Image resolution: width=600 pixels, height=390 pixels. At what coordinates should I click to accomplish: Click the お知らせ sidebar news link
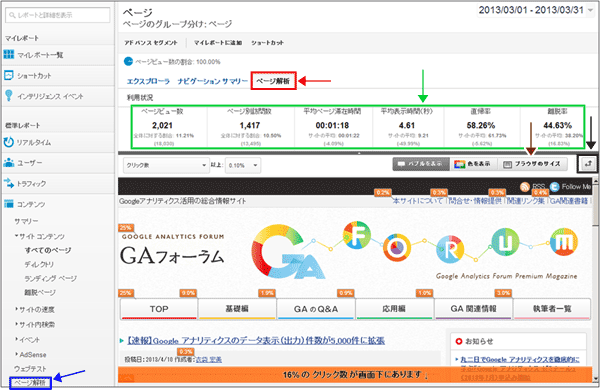pyautogui.click(x=519, y=359)
